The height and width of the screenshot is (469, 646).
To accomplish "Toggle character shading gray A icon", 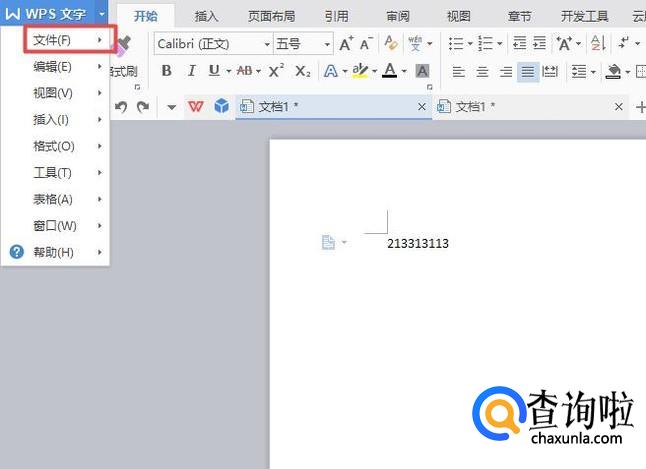I will (422, 71).
